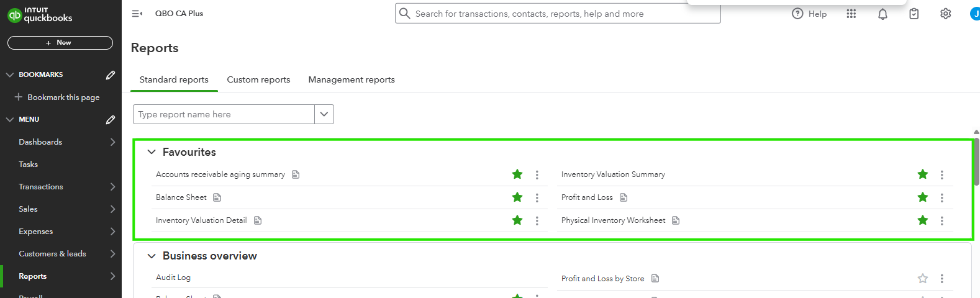Collapse the BOOKMARKS sidebar group
The width and height of the screenshot is (980, 298).
coord(10,74)
